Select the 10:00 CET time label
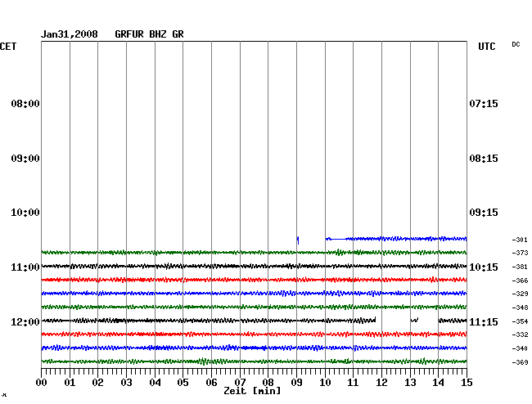Image resolution: width=532 pixels, height=404 pixels. tap(25, 213)
